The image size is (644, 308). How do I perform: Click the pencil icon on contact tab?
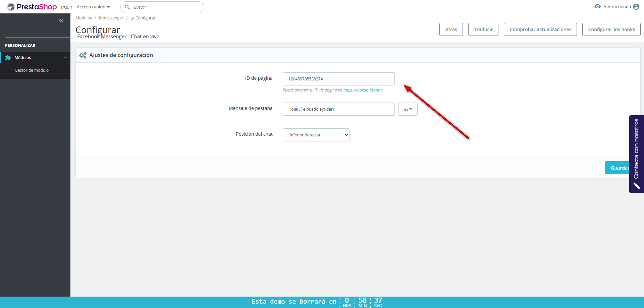[x=636, y=186]
